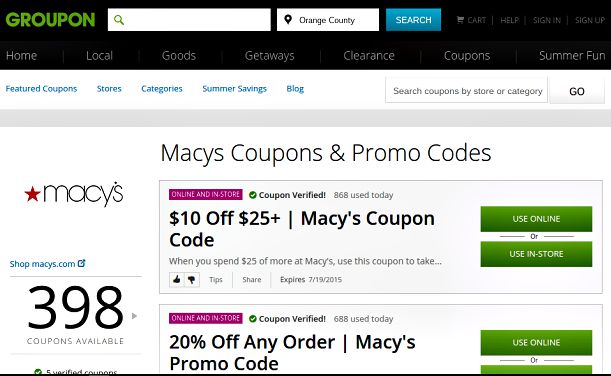Click the thumbs down icon on first coupon
Image resolution: width=611 pixels, height=376 pixels.
(192, 279)
